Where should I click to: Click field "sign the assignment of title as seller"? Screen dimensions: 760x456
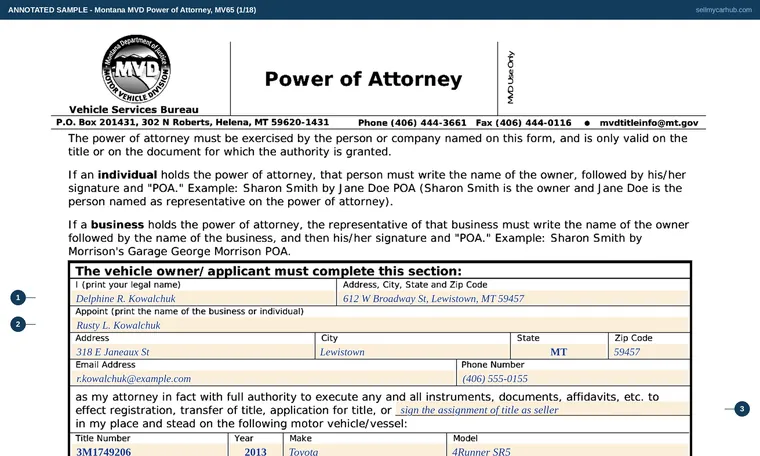point(542,409)
